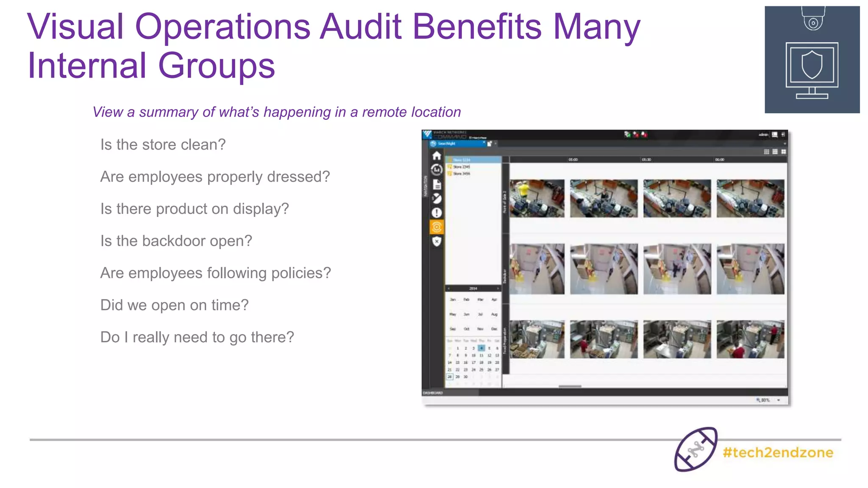Open the top row thumbnail under 05:30

(x=677, y=198)
